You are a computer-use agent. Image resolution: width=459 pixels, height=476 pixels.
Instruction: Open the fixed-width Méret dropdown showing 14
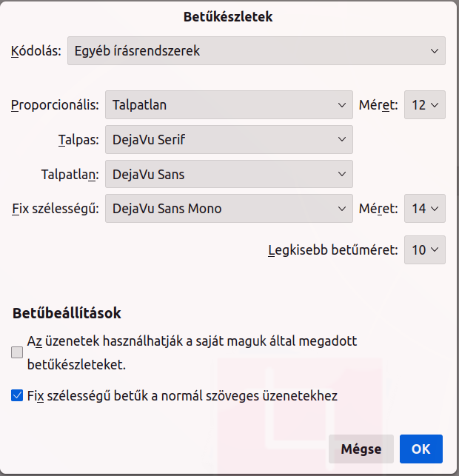click(x=425, y=209)
